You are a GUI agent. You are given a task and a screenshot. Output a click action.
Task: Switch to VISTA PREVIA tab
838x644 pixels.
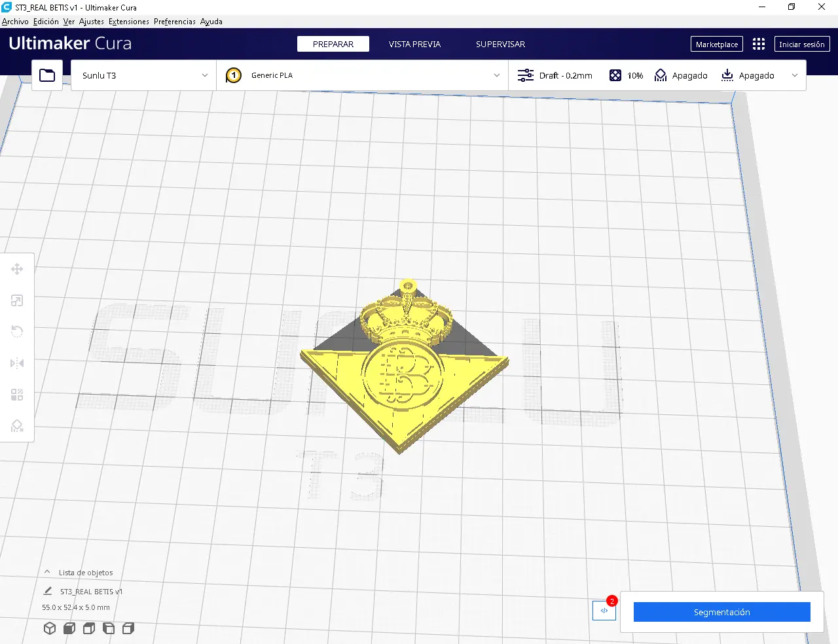click(414, 44)
